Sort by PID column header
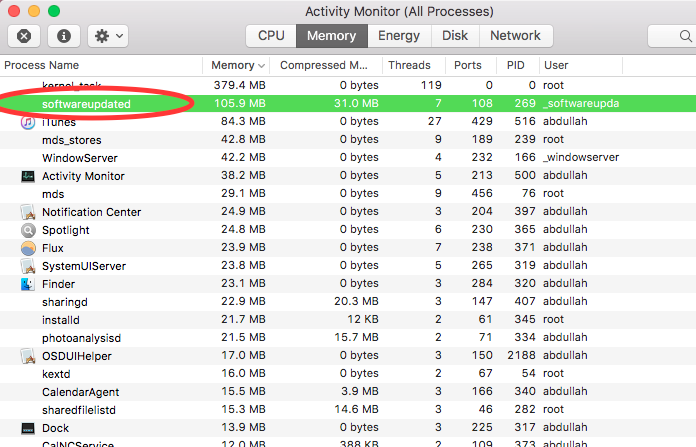The height and width of the screenshot is (447, 696). coord(515,65)
